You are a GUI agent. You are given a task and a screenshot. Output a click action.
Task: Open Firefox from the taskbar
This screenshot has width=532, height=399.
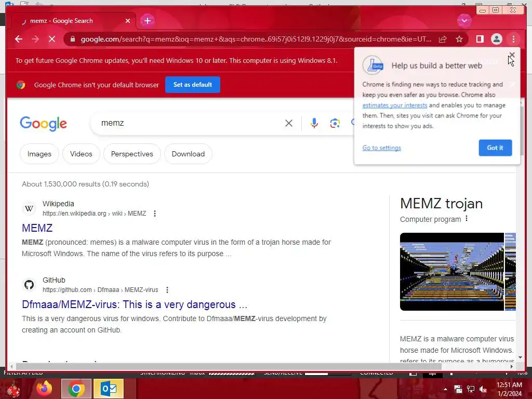pyautogui.click(x=45, y=389)
